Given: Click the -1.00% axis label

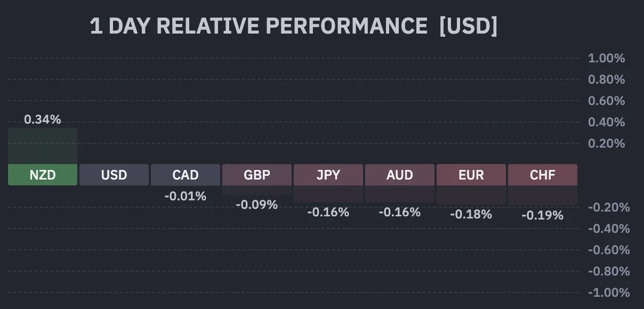Looking at the screenshot, I should 608,292.
